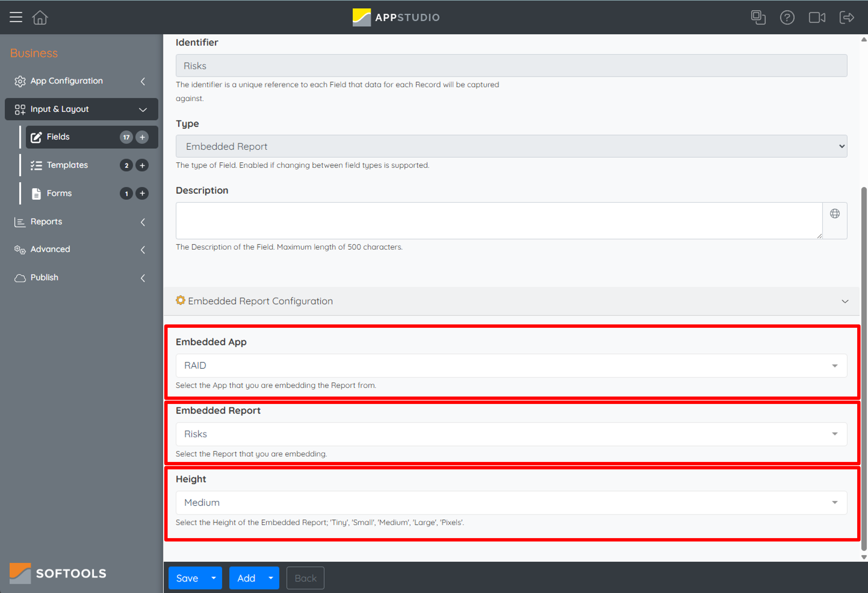Click the scrollbar up arrow

[864, 40]
